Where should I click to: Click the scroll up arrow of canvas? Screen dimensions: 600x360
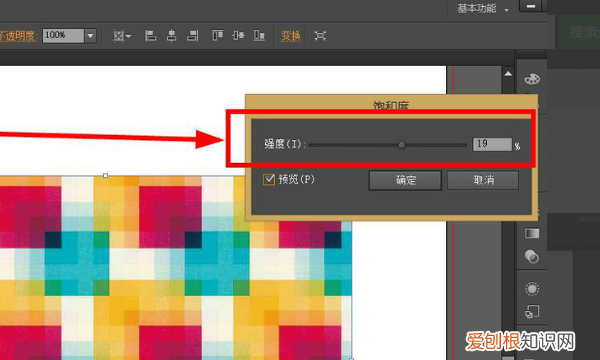[508, 73]
